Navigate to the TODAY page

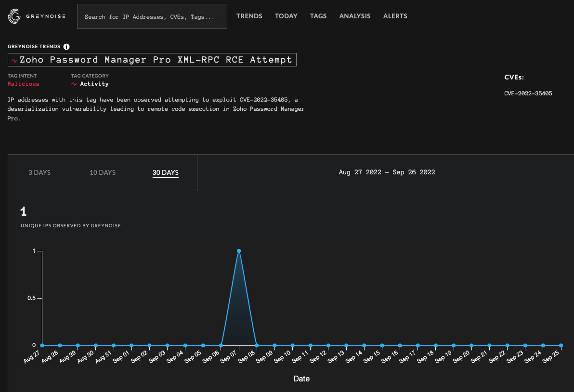286,16
